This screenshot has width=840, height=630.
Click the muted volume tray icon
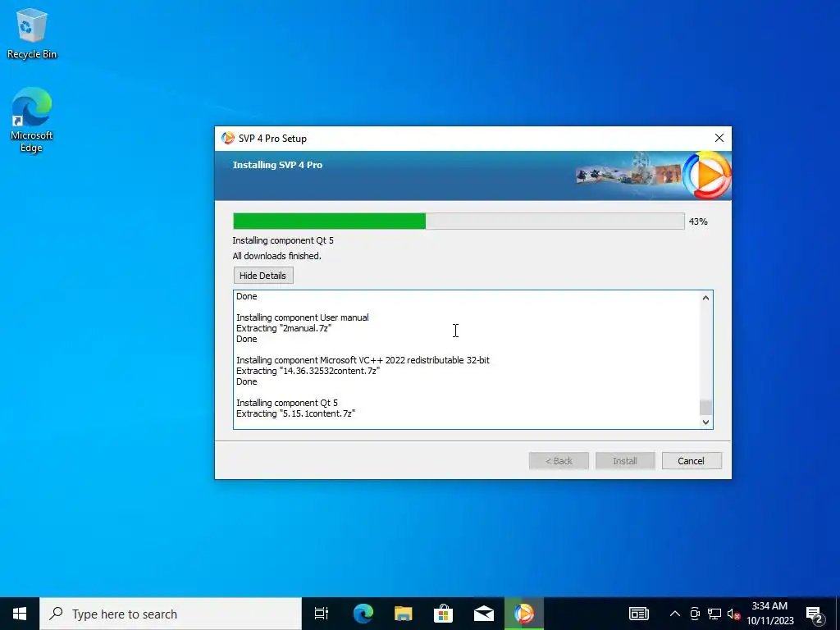(x=733, y=614)
